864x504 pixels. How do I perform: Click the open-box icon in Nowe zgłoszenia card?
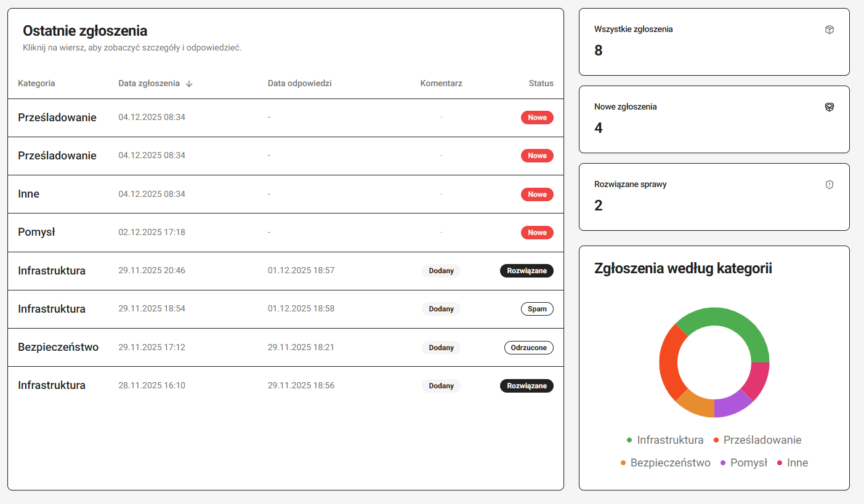[x=829, y=107]
